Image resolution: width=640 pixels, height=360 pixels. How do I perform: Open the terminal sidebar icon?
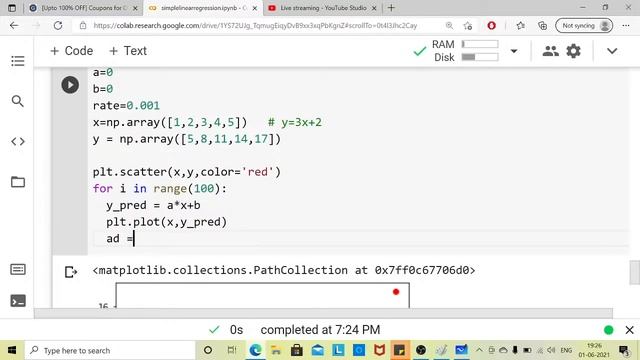18,301
